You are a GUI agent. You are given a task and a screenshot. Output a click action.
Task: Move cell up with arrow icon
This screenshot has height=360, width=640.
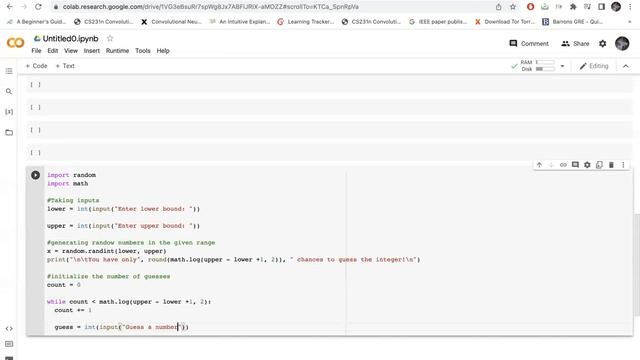click(539, 165)
